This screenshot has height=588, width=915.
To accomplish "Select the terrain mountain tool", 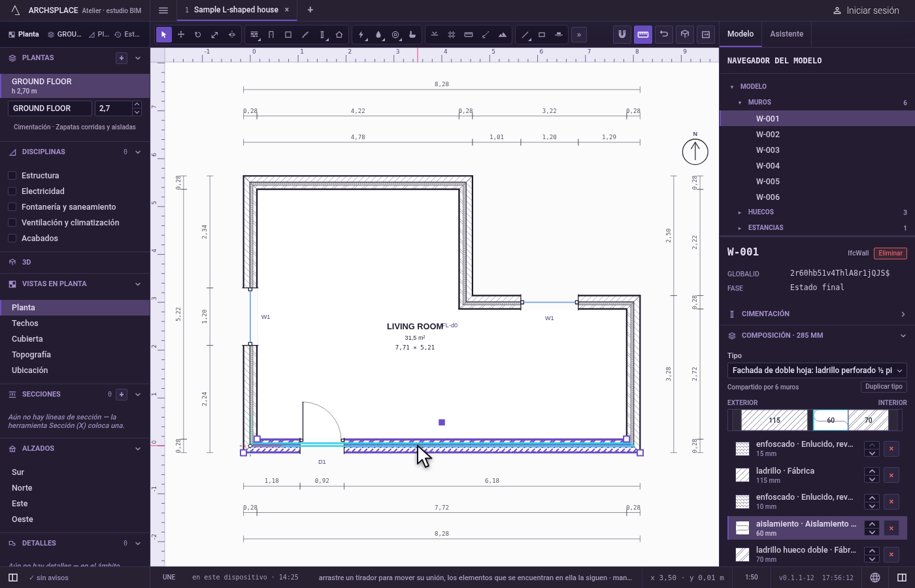I will click(x=503, y=35).
